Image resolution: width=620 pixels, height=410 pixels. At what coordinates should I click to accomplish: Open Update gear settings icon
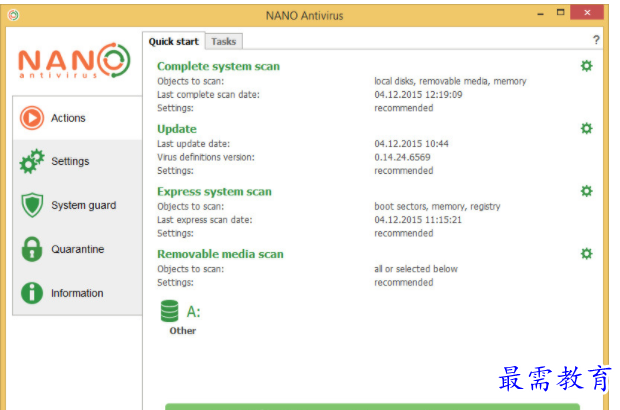[x=586, y=128]
